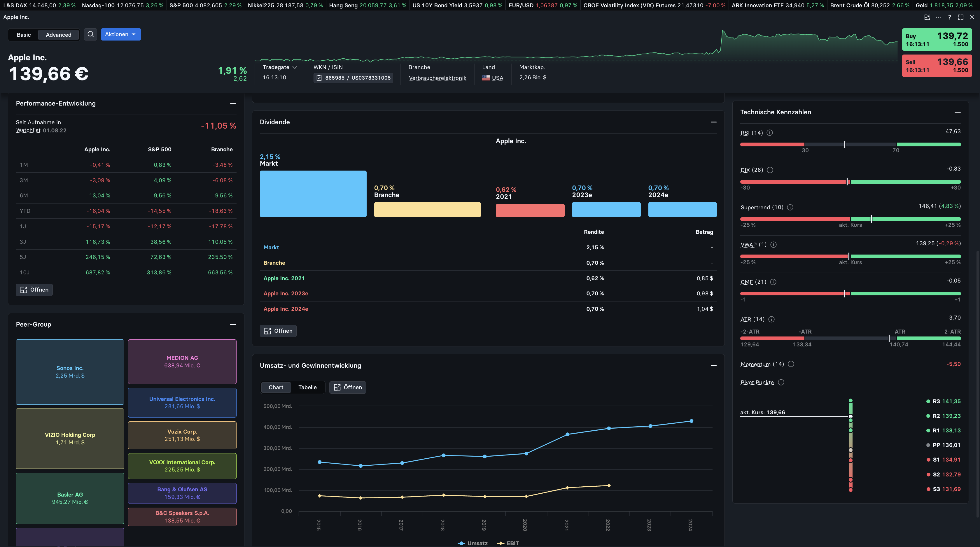Click the red Sell 139,66 button

coord(937,65)
